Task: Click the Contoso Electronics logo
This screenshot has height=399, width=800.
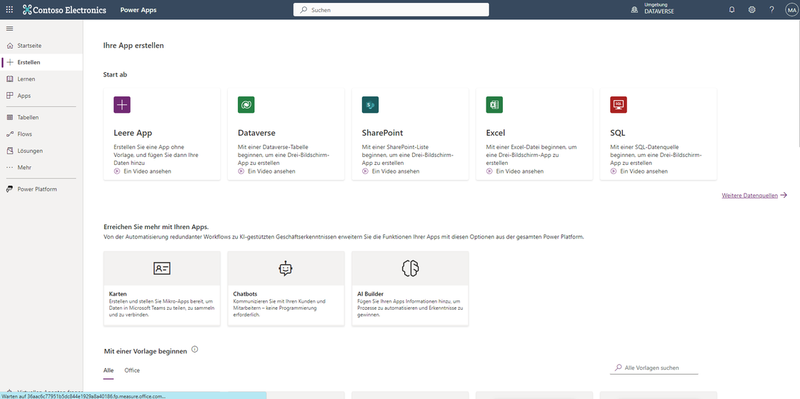Action: point(65,10)
